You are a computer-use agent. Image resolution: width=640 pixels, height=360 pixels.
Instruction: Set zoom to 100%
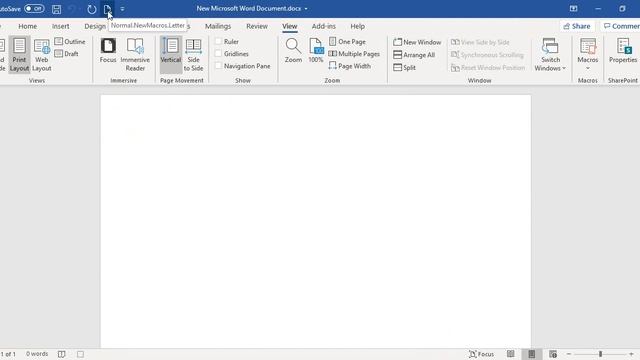[316, 51]
